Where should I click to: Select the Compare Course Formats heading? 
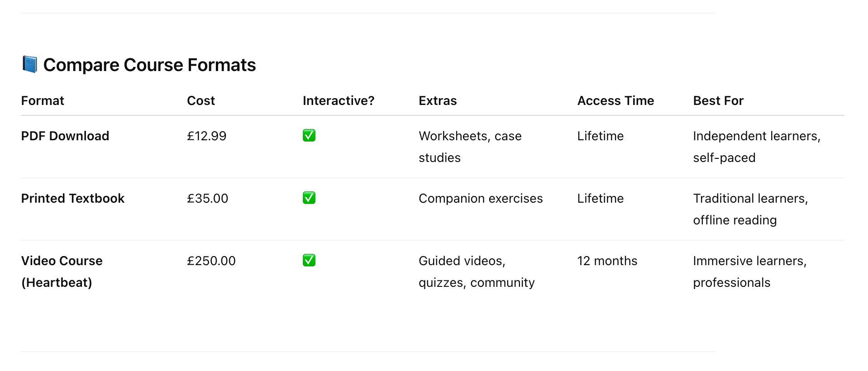[149, 65]
